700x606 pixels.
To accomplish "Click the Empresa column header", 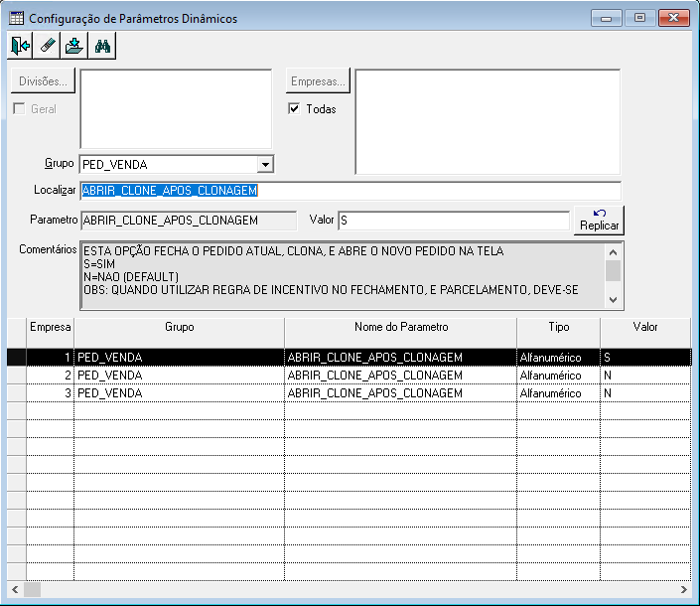I will coord(50,332).
